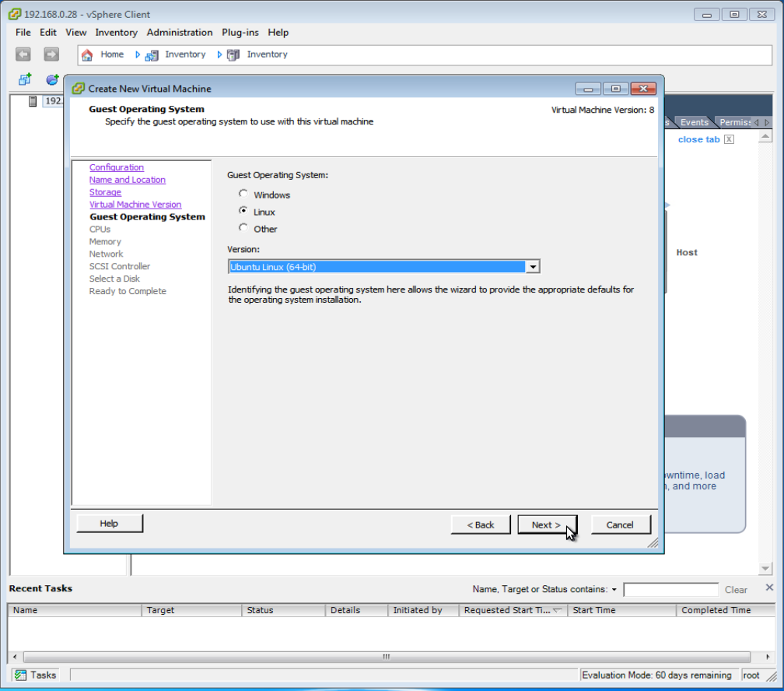Open the Version dropdown list
Image resolution: width=784 pixels, height=691 pixels.
coord(533,267)
